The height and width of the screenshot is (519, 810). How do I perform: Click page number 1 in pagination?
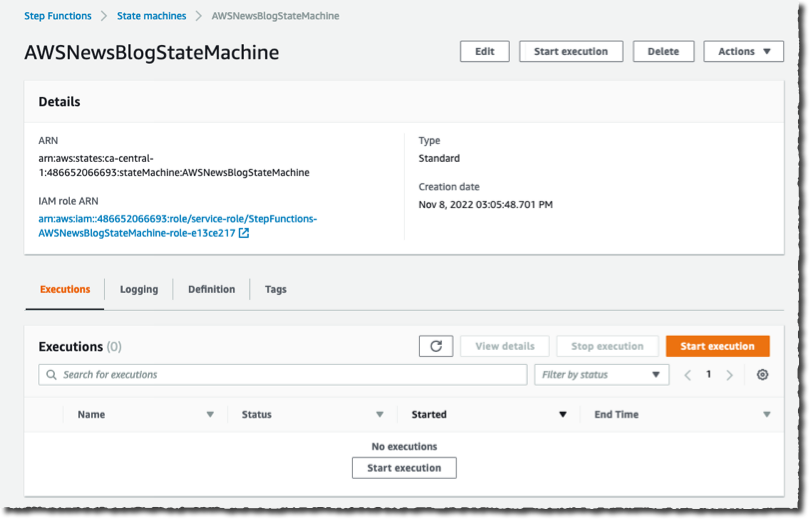pyautogui.click(x=709, y=374)
